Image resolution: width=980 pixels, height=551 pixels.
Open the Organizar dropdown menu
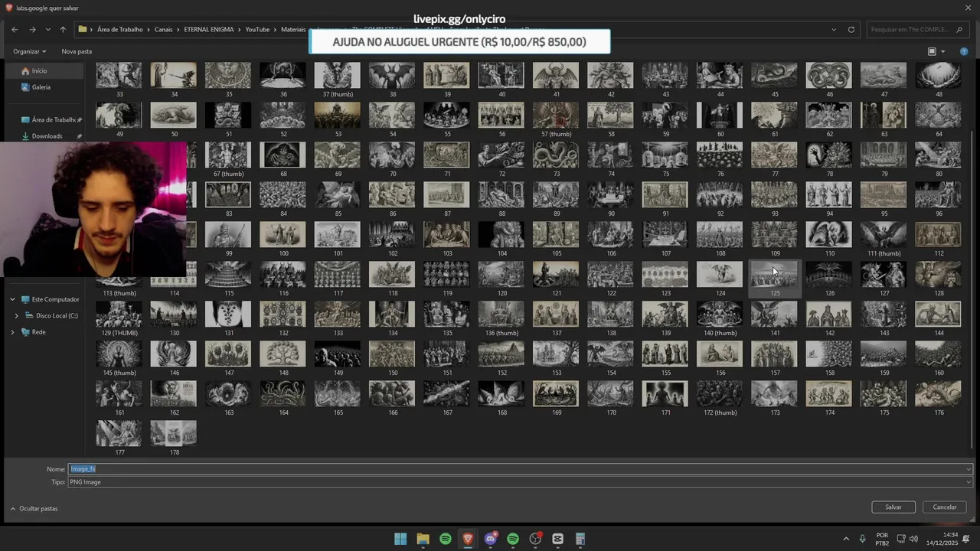tap(29, 51)
